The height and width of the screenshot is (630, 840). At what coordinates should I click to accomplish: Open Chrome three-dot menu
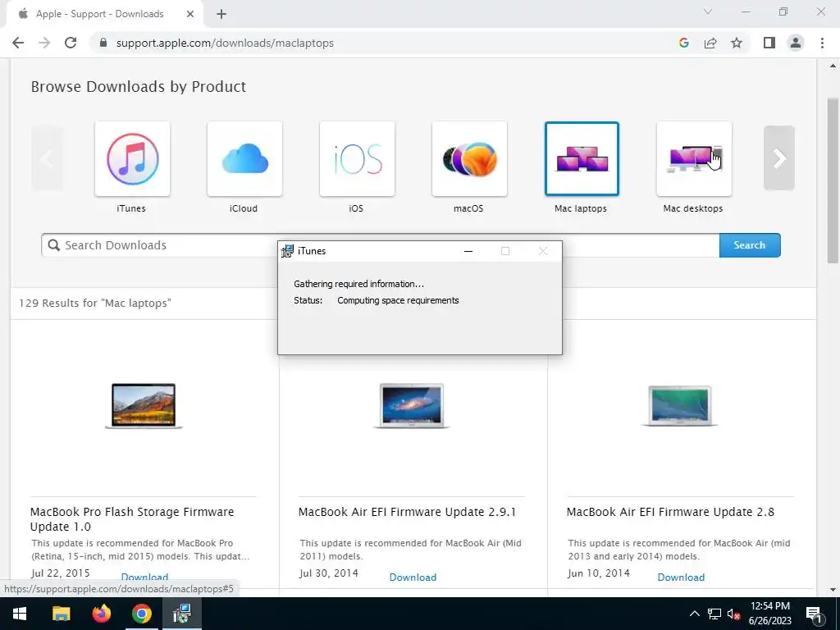click(822, 43)
